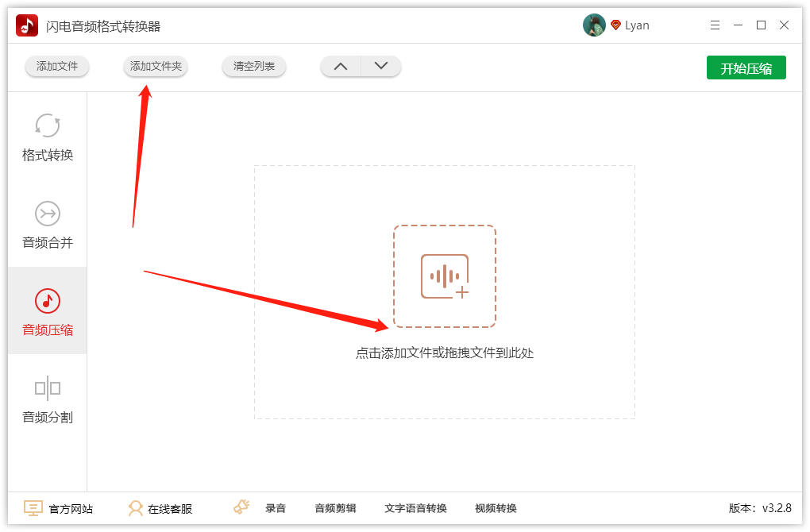This screenshot has height=532, width=810.
Task: Open the 录音 recording link
Action: [275, 508]
